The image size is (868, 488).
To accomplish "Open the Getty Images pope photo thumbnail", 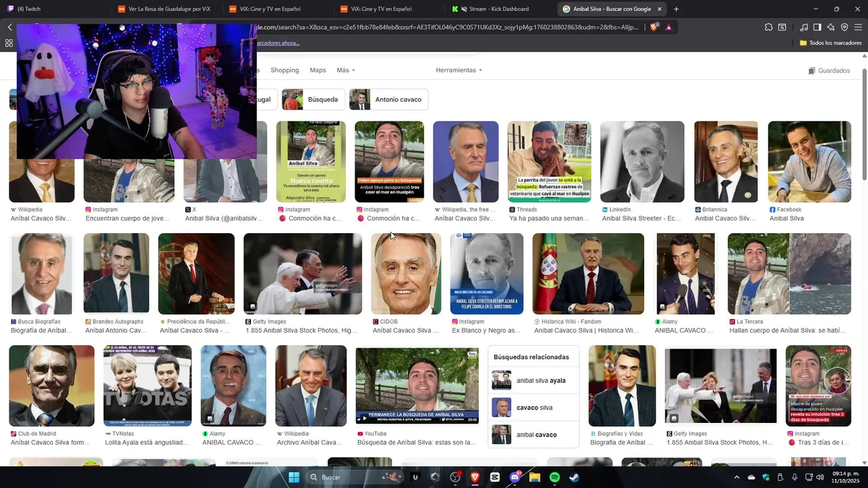I will pos(302,274).
